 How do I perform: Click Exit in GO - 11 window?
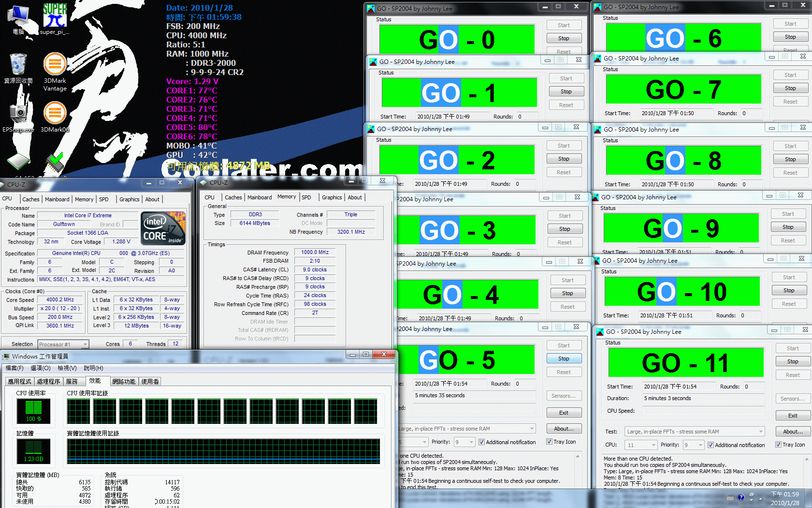(x=793, y=416)
